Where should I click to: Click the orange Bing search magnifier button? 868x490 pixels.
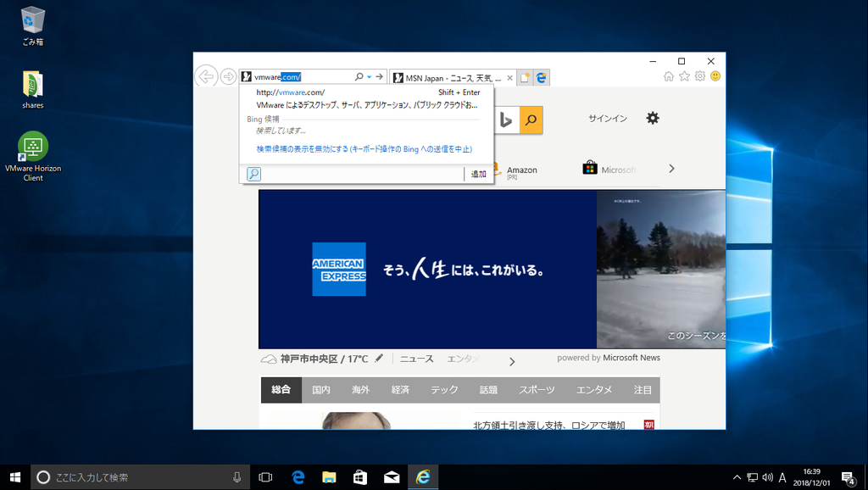[531, 119]
